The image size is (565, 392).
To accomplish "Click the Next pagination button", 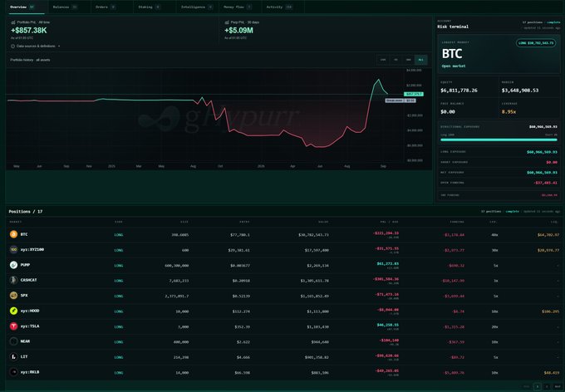I will tap(558, 386).
